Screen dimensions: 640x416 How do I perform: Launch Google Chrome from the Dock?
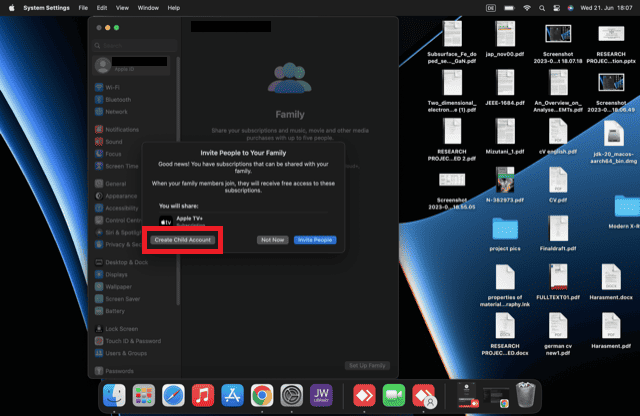coord(262,394)
